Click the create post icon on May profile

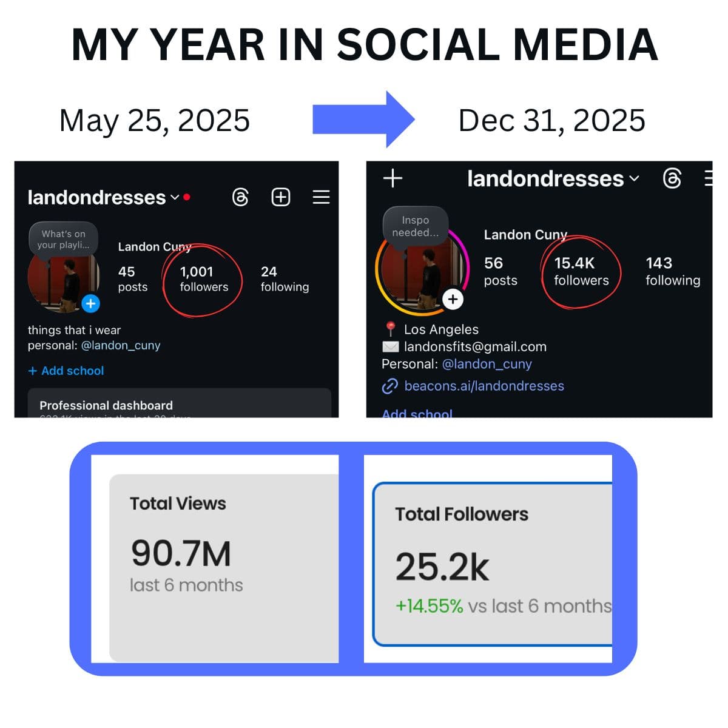(x=280, y=197)
